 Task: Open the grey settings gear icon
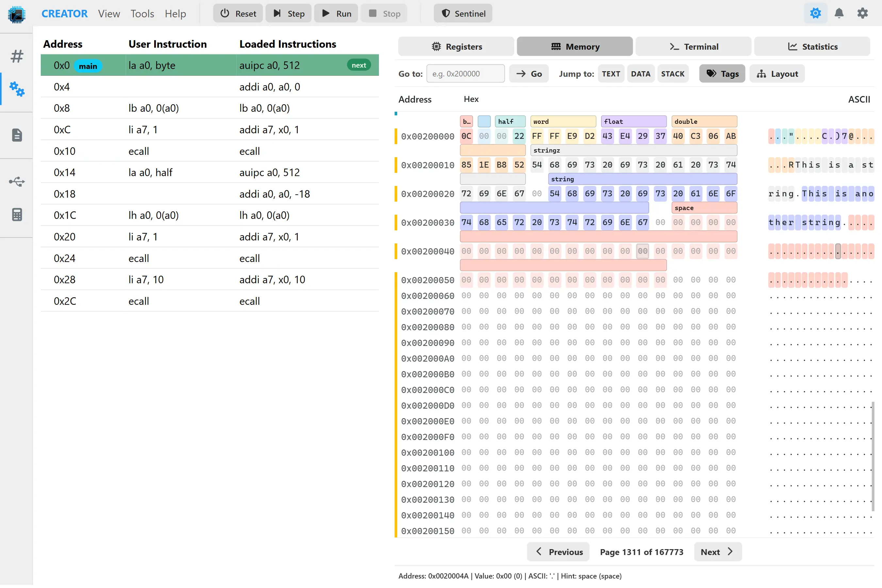[x=862, y=13]
